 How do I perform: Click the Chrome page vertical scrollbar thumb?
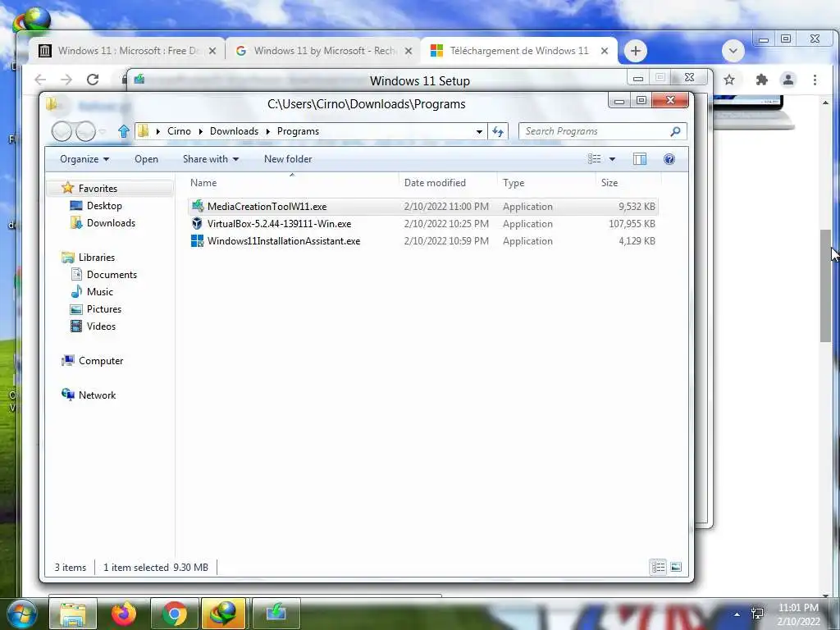pyautogui.click(x=825, y=285)
